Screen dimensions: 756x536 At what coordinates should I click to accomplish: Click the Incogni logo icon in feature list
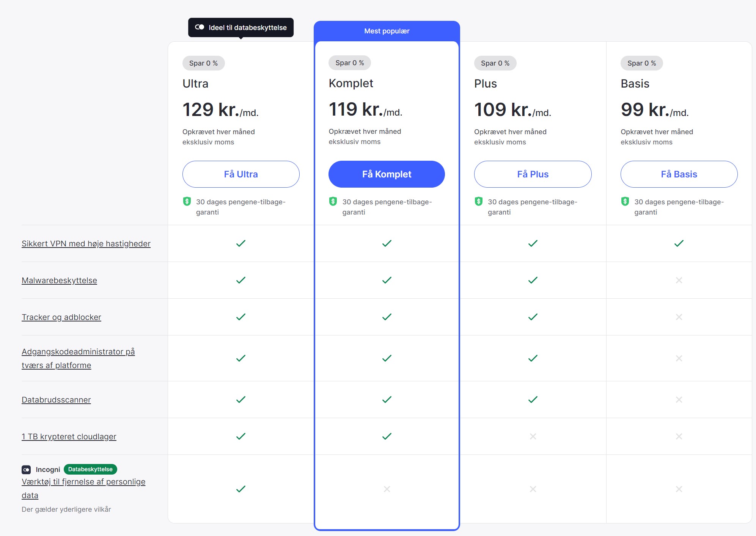pos(26,470)
